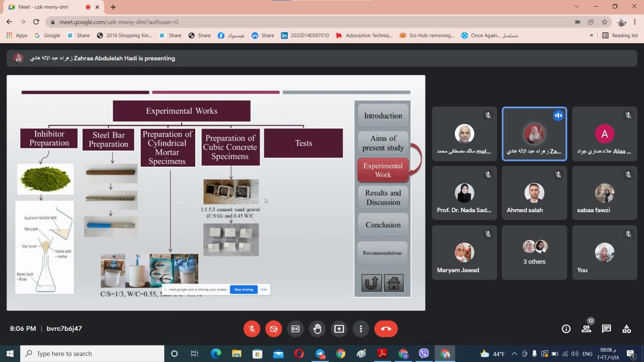644x362 pixels.
Task: Raise hand in the meeting
Action: 317,329
